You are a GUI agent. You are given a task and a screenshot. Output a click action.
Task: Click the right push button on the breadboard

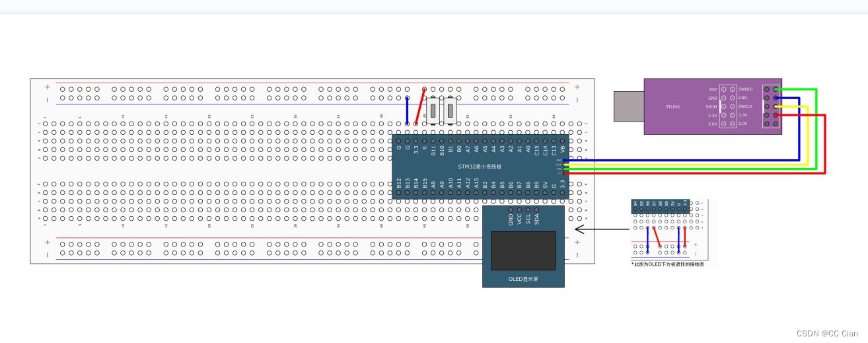click(x=451, y=110)
